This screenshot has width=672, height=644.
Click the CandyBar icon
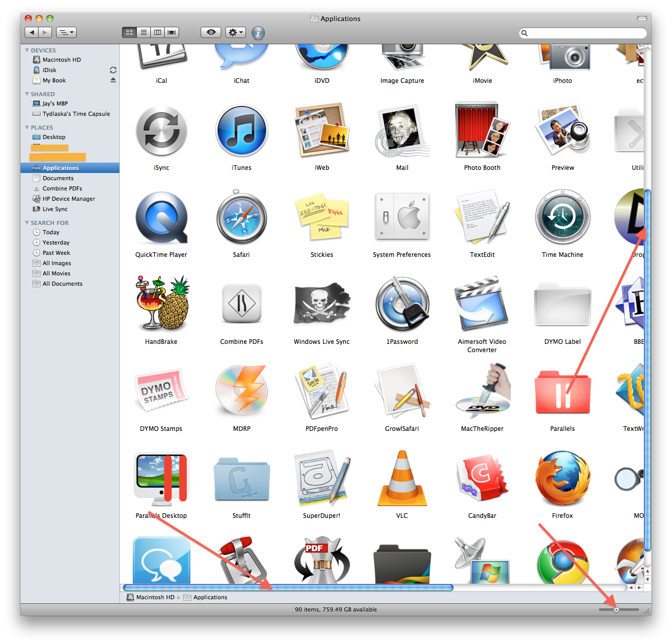482,478
